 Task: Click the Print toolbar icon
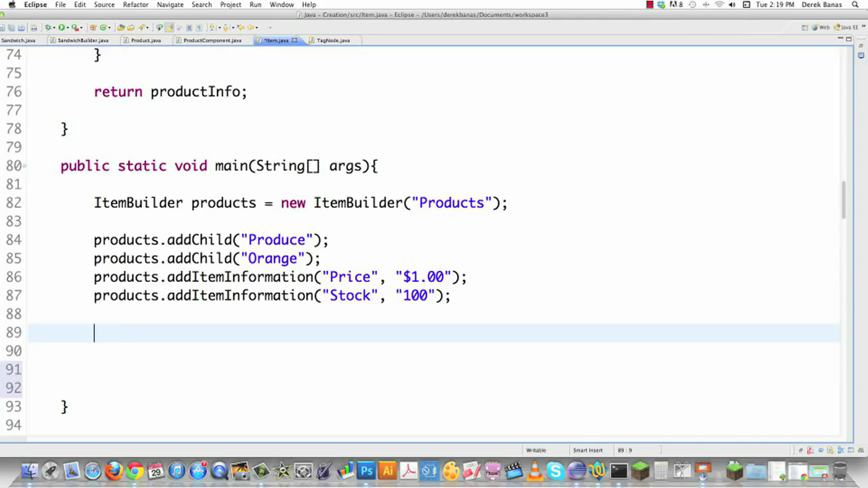coord(21,27)
